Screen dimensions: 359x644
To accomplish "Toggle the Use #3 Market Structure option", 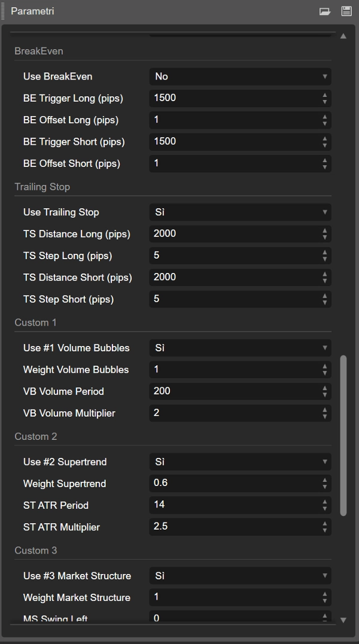I will pos(240,576).
